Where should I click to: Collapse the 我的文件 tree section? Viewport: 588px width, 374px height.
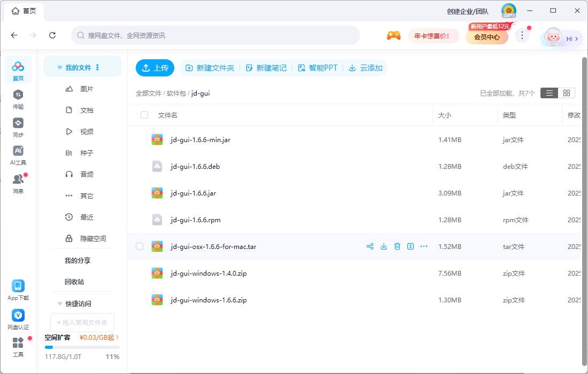(x=60, y=68)
